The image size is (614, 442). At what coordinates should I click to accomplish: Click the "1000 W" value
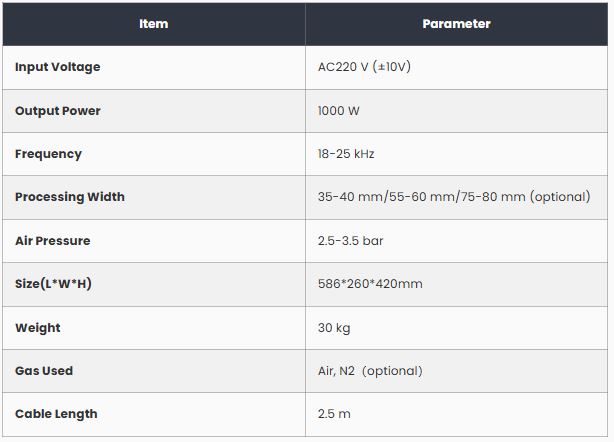[x=338, y=111]
